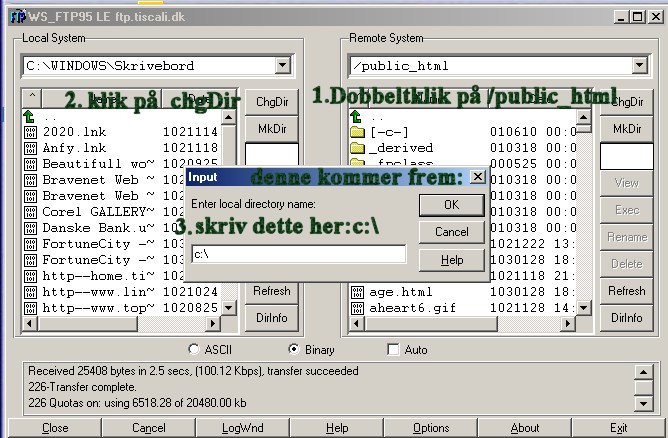
Task: Select the age.html remote file icon
Action: coord(357,292)
